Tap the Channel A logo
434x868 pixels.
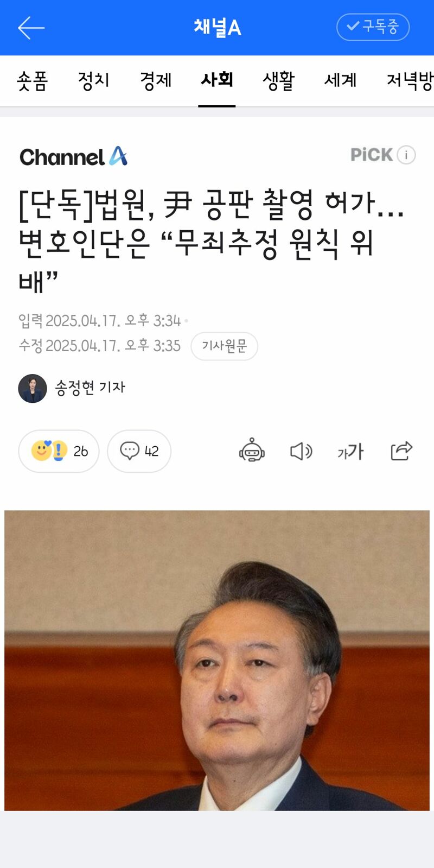click(x=73, y=156)
